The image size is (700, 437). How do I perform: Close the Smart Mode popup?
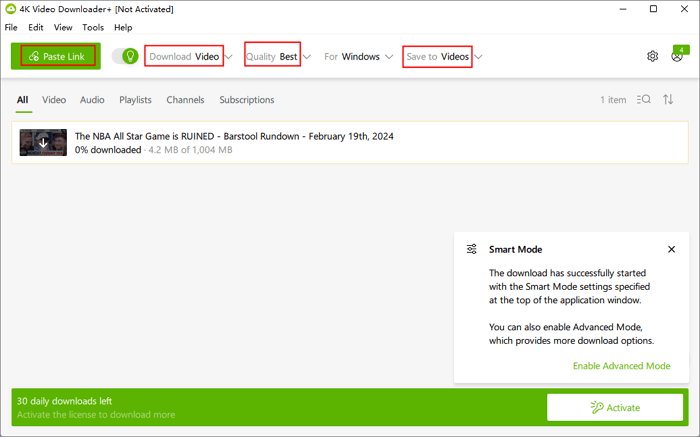pyautogui.click(x=671, y=249)
